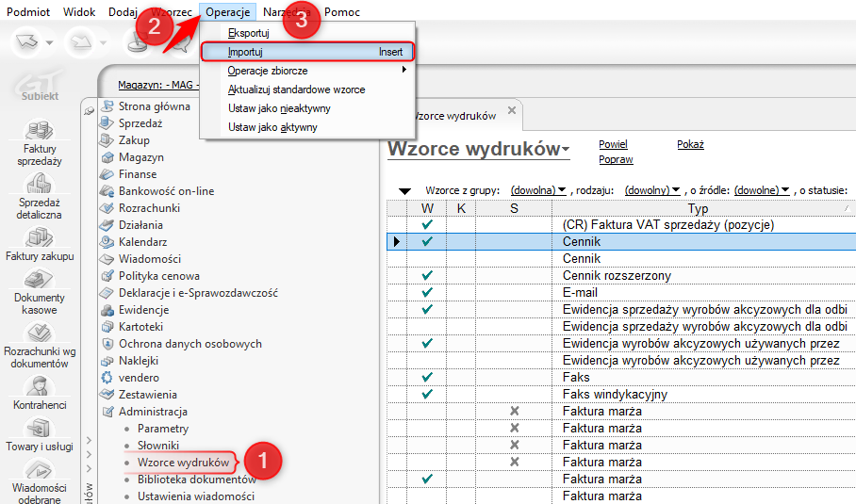Click the W checkmark in the Faks row
This screenshot has width=856, height=504.
(428, 377)
